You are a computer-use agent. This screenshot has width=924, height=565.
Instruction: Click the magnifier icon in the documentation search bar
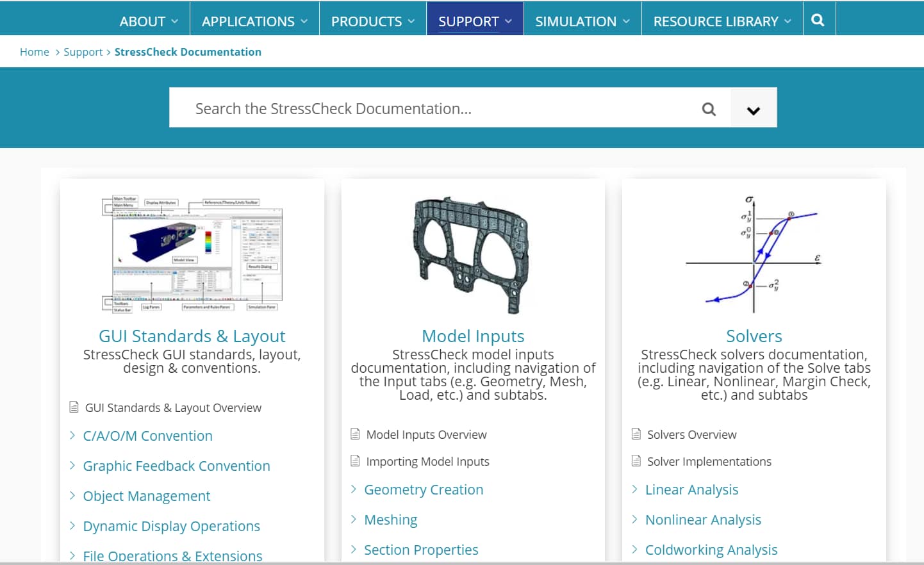(709, 108)
